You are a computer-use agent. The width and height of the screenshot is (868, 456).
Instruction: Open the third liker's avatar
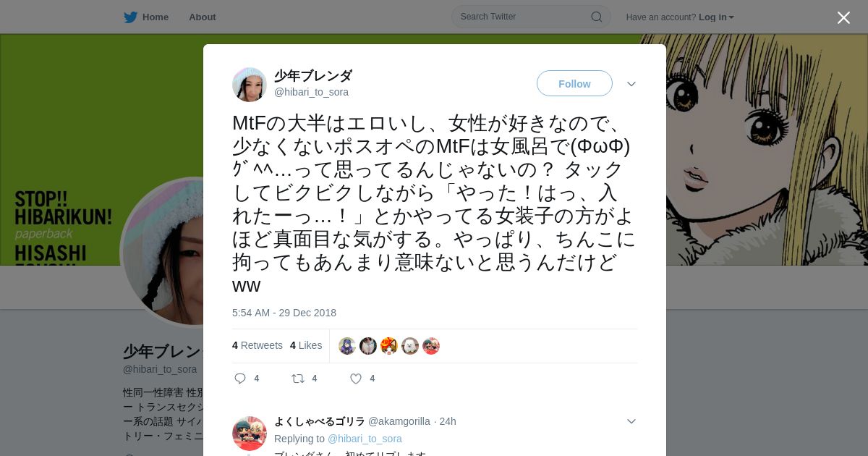389,346
